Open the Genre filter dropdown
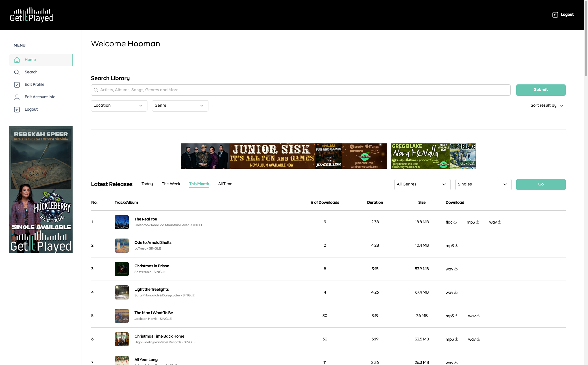588x365 pixels. 180,106
